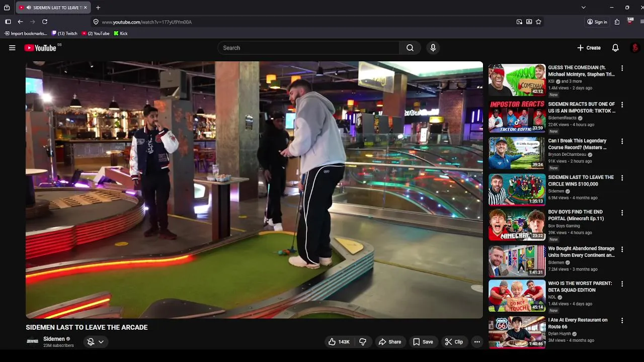Open YouTube notifications bell
The image size is (644, 362).
(615, 48)
